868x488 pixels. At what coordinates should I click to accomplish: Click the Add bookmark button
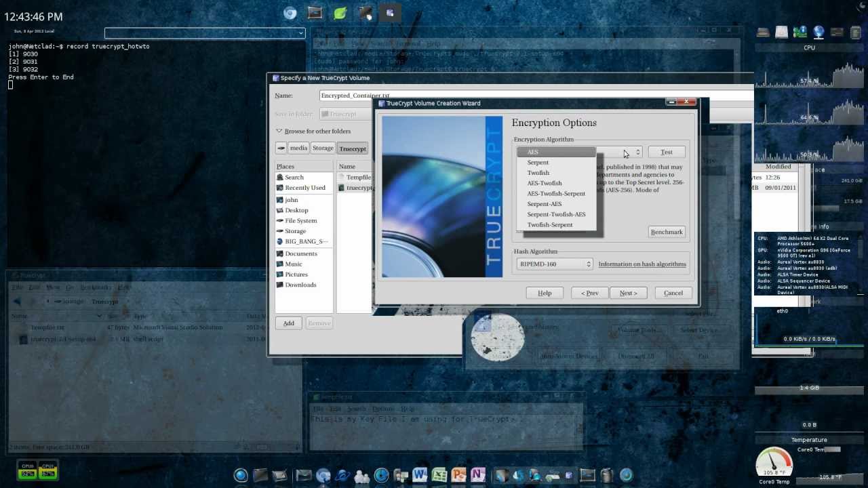[289, 323]
